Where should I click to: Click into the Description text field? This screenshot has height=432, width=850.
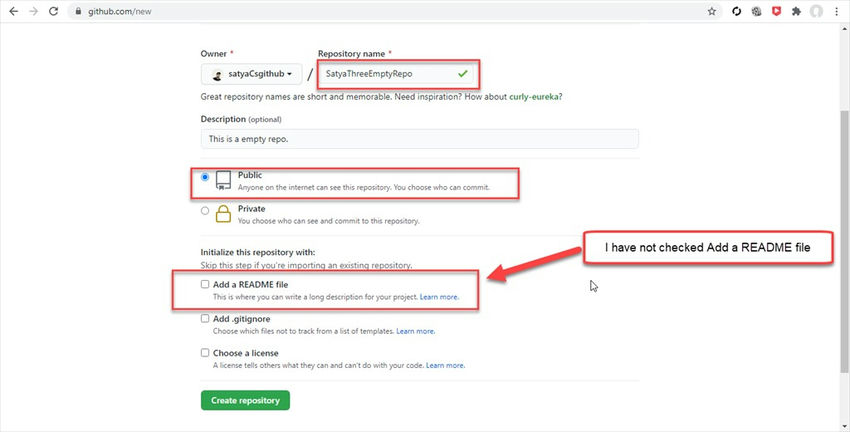tap(419, 139)
